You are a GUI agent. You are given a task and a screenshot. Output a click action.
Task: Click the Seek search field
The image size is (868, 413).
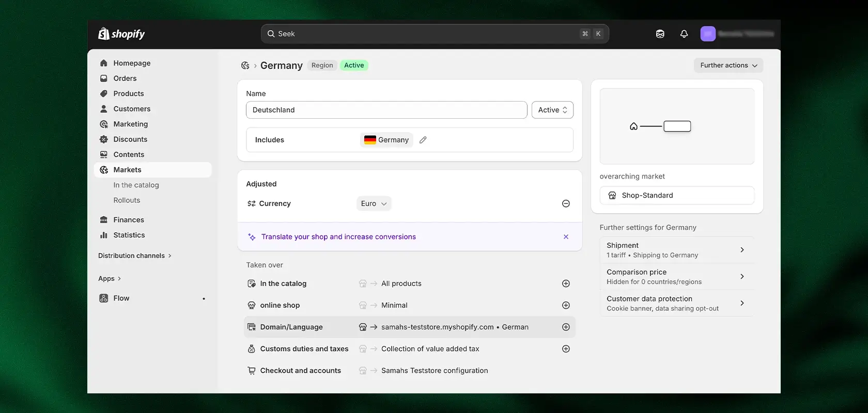point(435,34)
